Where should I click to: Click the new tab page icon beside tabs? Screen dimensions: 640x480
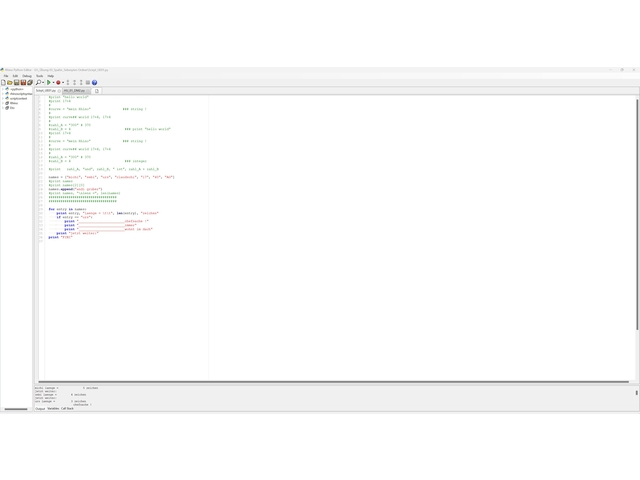click(x=97, y=91)
